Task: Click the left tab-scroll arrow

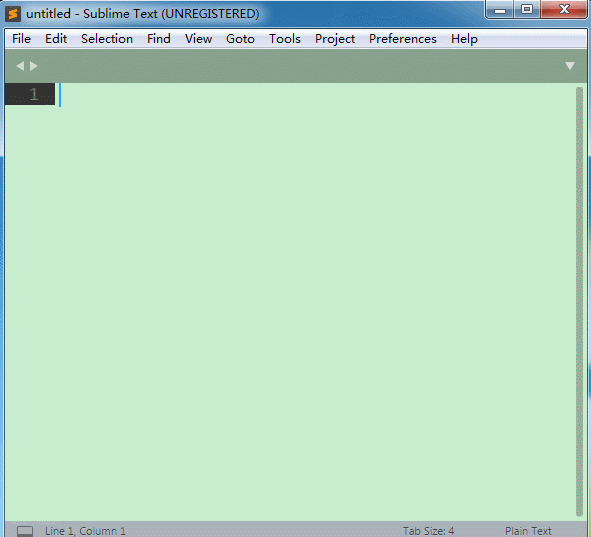Action: [x=20, y=66]
